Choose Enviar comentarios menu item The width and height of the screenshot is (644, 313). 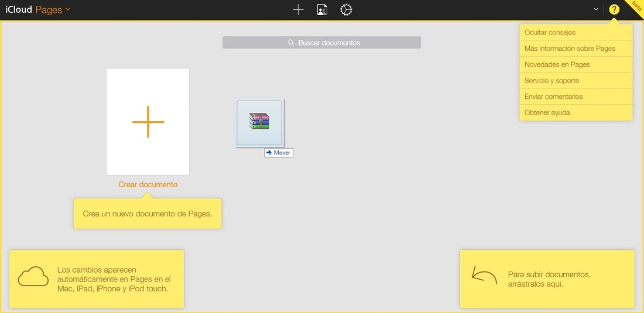576,97
